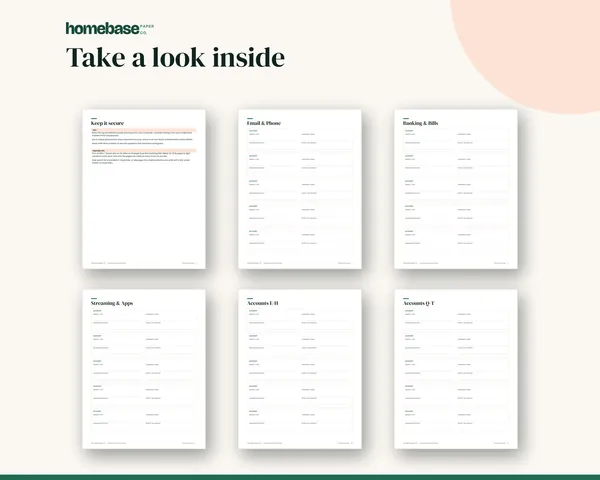Select the 'Keep it secure' page title
This screenshot has width=600, height=480.
[x=107, y=123]
